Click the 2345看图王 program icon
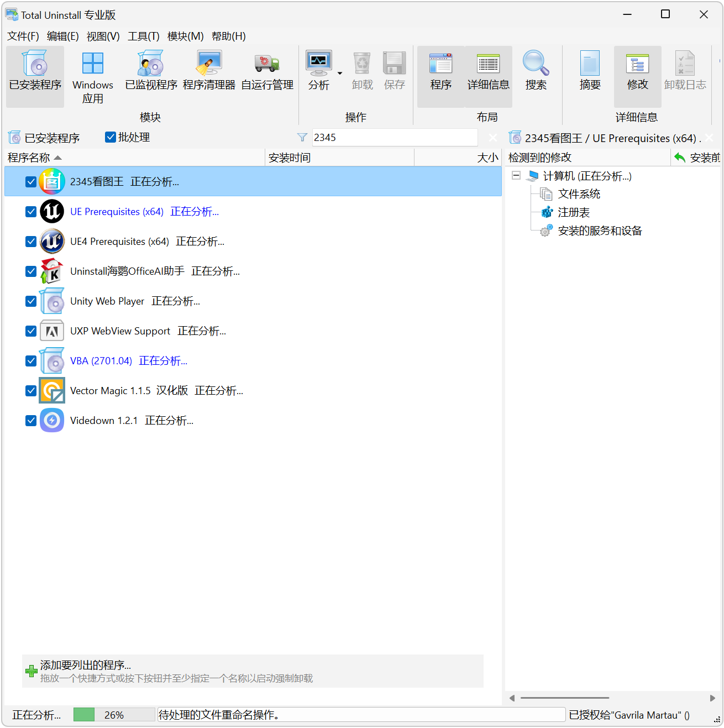Image resolution: width=724 pixels, height=728 pixels. pos(52,181)
